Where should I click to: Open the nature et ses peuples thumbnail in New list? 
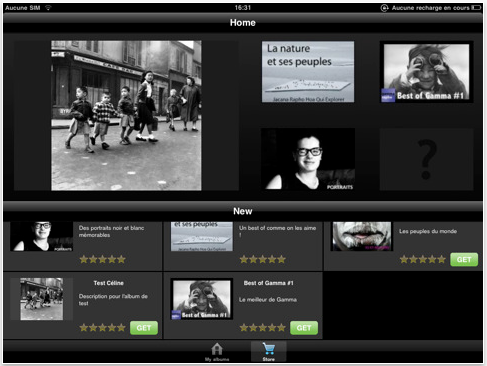202,236
